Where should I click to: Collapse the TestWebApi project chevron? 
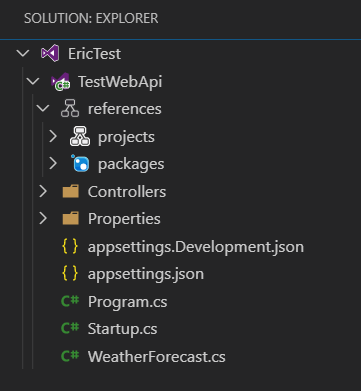[33, 81]
